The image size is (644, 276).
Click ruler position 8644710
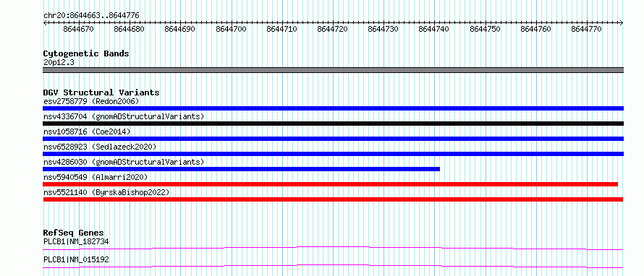pyautogui.click(x=281, y=29)
